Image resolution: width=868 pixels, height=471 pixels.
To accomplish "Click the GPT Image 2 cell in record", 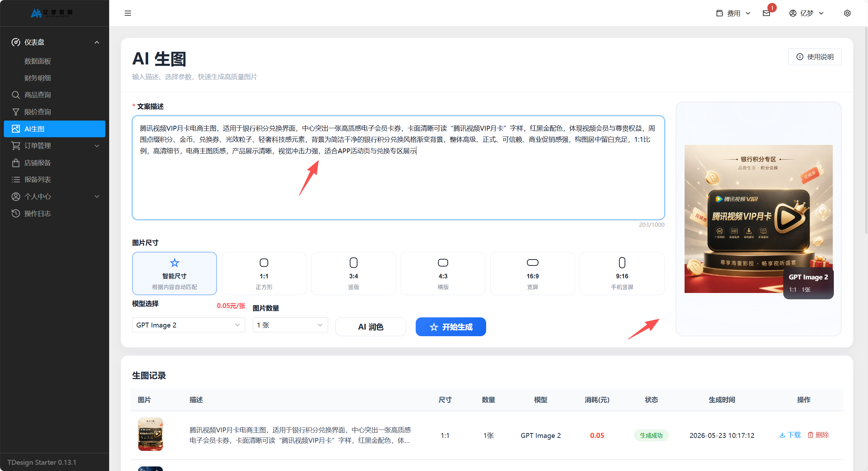I will point(541,435).
